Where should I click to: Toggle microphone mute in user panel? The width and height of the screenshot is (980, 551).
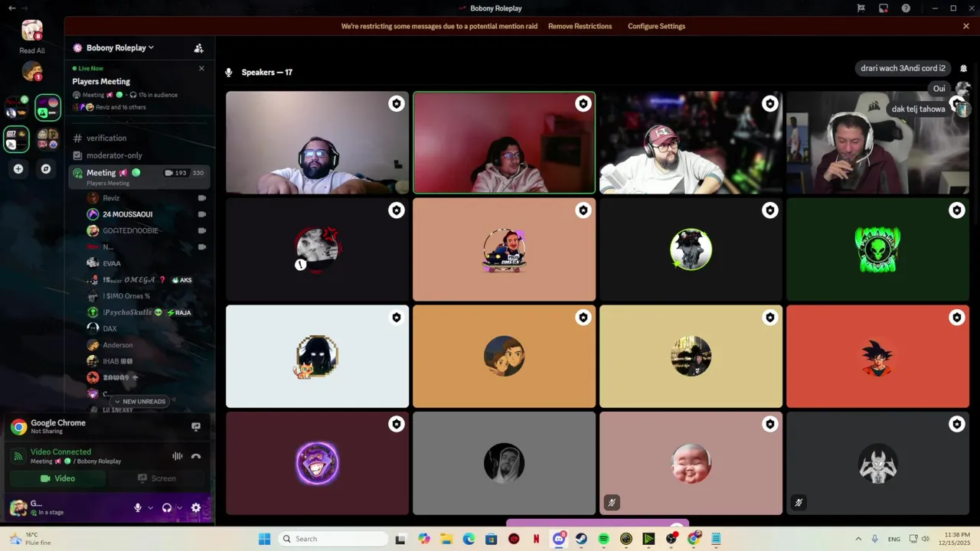138,507
